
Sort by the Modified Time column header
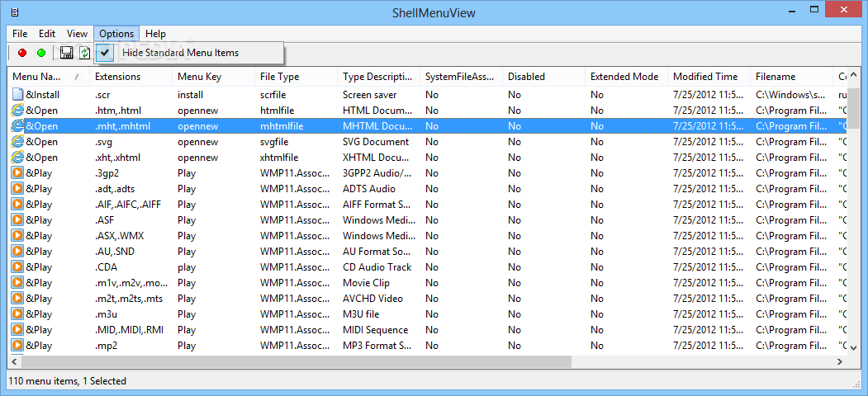pos(709,77)
